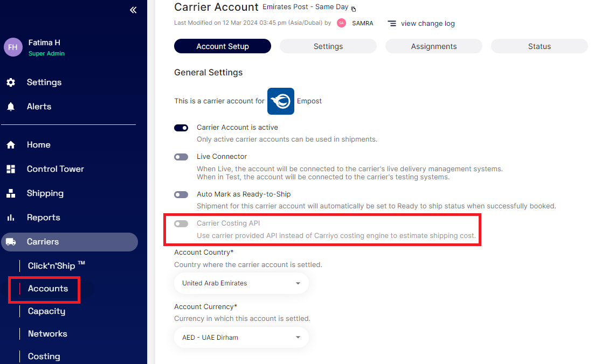Click the Shipping boxes icon
Screen dimensions: 608x364
point(11,193)
